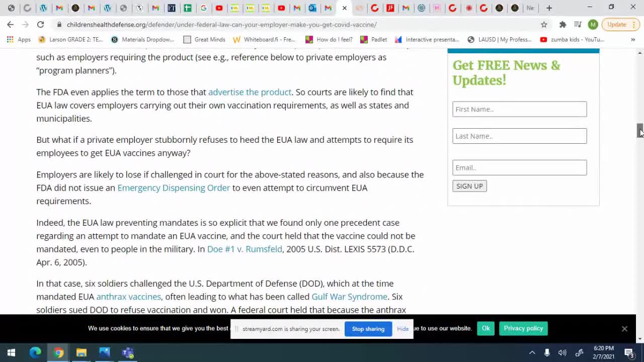
Task: Click the microphone tray icon
Action: pos(547,352)
